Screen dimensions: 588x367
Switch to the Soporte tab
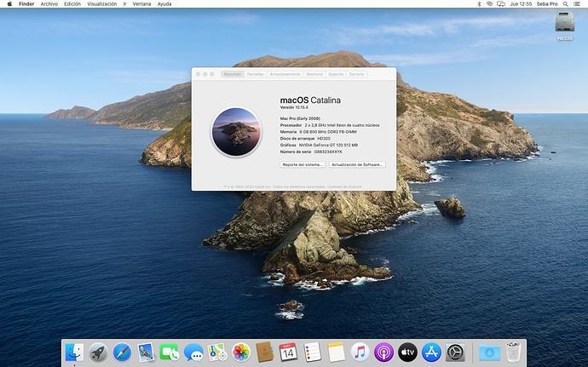[336, 74]
